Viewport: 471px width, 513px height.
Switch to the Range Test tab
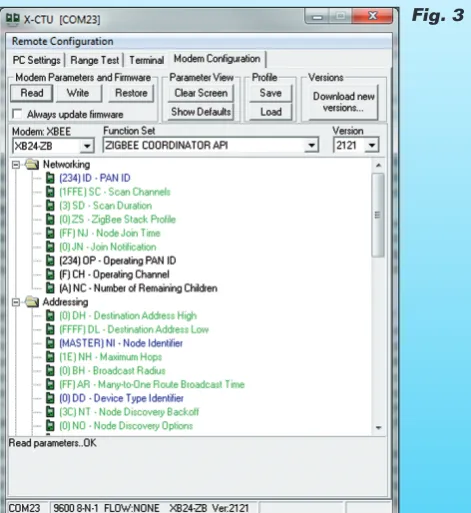(95, 60)
